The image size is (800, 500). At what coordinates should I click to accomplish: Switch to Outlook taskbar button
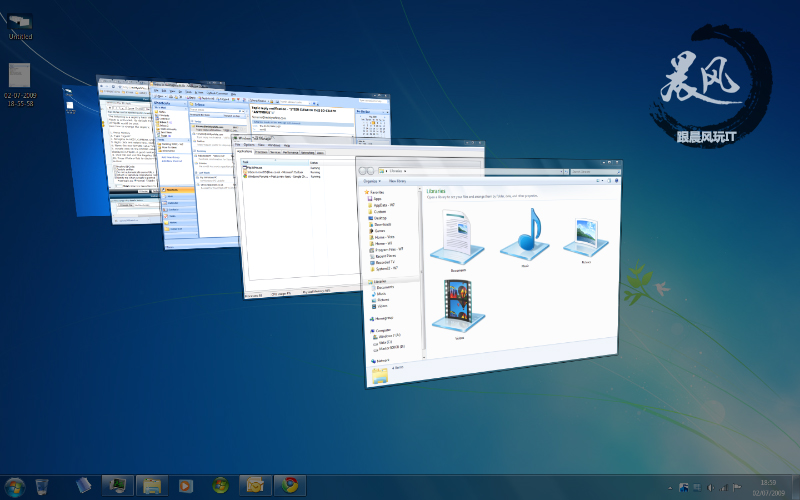255,485
